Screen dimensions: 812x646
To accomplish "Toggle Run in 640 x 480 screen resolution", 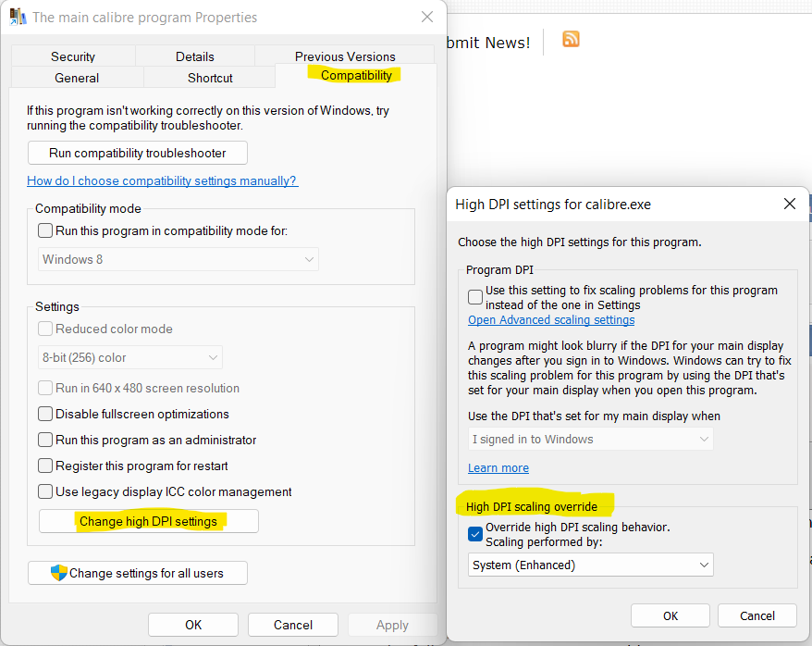I will (45, 388).
